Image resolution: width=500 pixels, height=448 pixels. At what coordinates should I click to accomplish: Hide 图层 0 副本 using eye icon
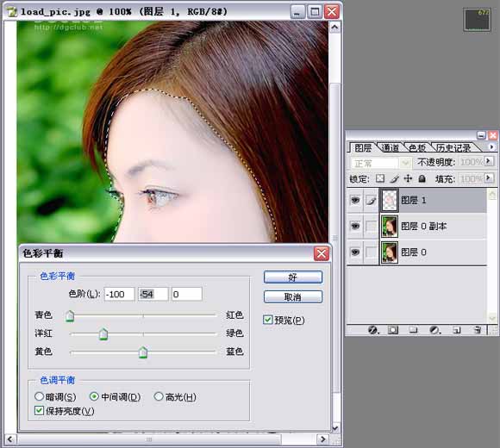pyautogui.click(x=355, y=227)
